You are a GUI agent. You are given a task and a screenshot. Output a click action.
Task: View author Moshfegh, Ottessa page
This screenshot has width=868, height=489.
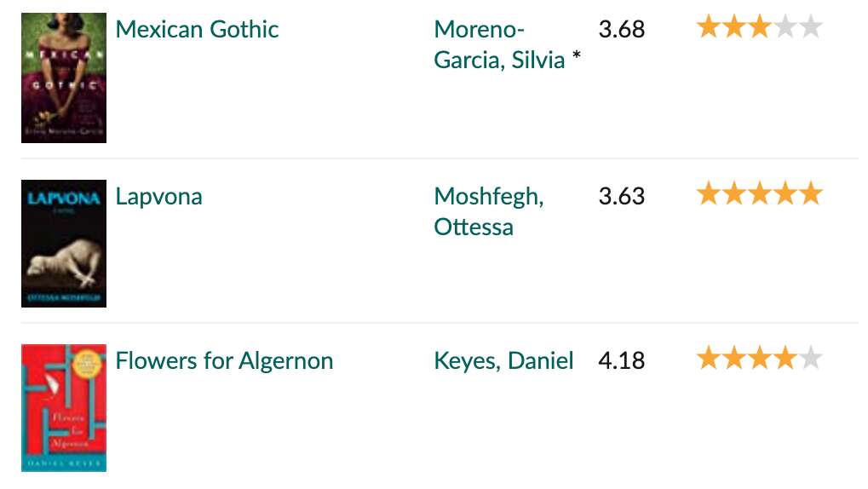click(489, 211)
